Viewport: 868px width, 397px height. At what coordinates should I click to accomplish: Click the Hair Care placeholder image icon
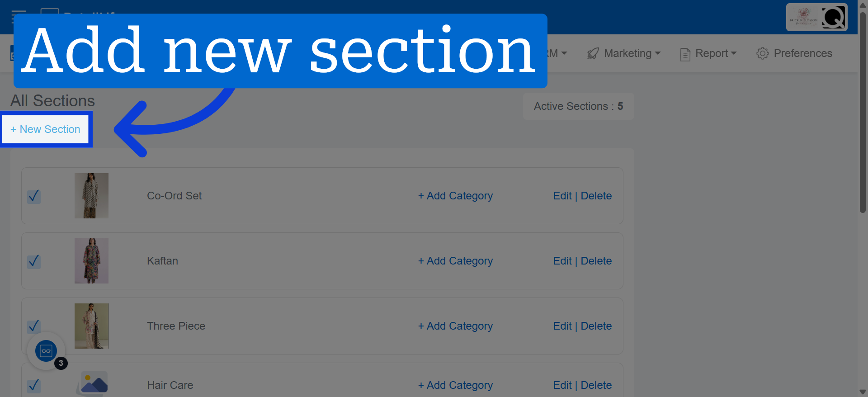92,384
